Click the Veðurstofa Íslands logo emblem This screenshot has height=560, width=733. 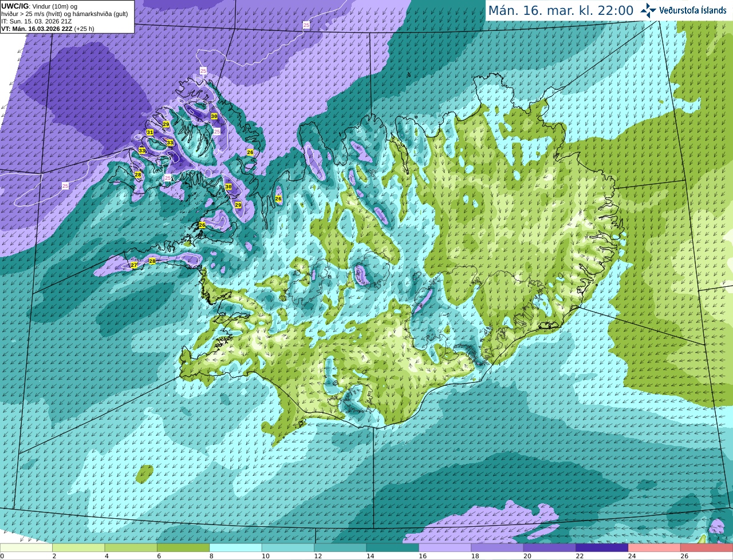[x=648, y=10]
